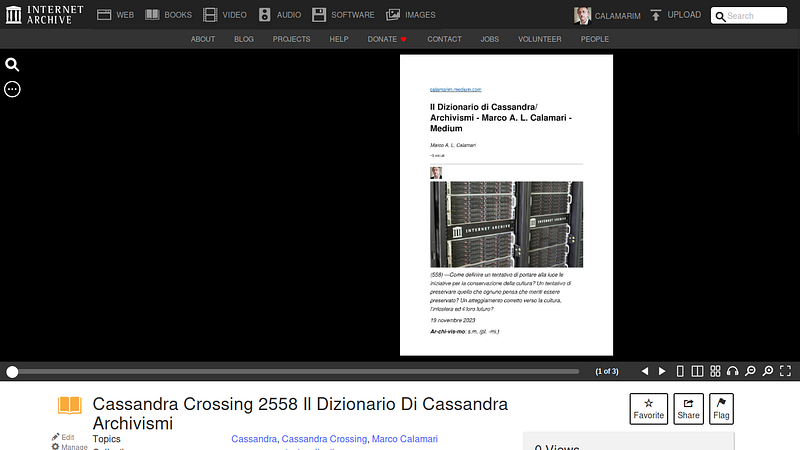Viewport: 800px width, 450px height.
Task: Focus the top Search input field
Action: [x=748, y=15]
